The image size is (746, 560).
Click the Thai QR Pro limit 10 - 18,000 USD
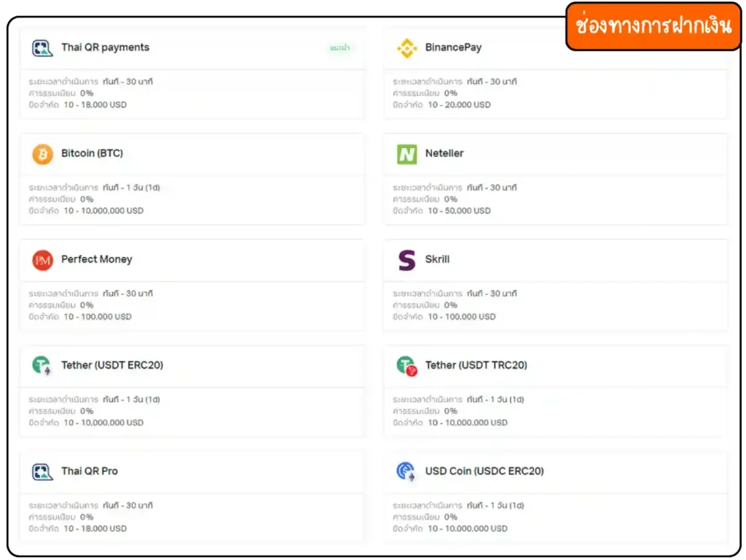click(x=95, y=529)
